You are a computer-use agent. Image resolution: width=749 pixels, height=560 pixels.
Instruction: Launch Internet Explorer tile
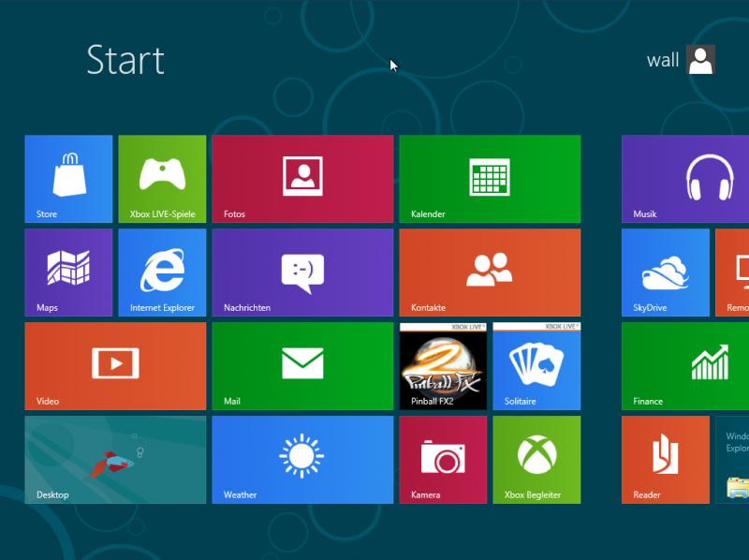pos(162,273)
